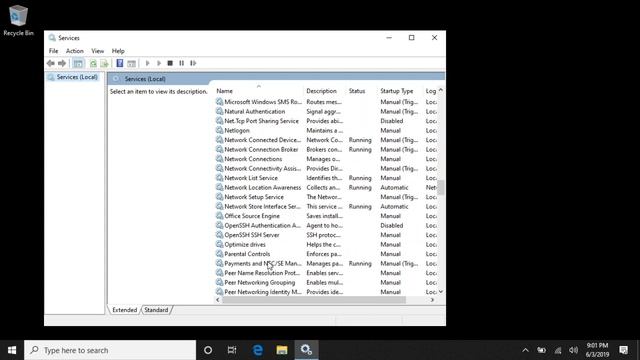This screenshot has height=360, width=640.
Task: Click the vertical scrollbar down arrow
Action: pyautogui.click(x=441, y=292)
